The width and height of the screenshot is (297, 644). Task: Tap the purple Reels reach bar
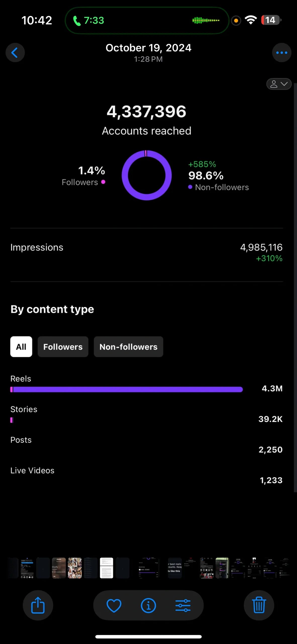point(126,389)
